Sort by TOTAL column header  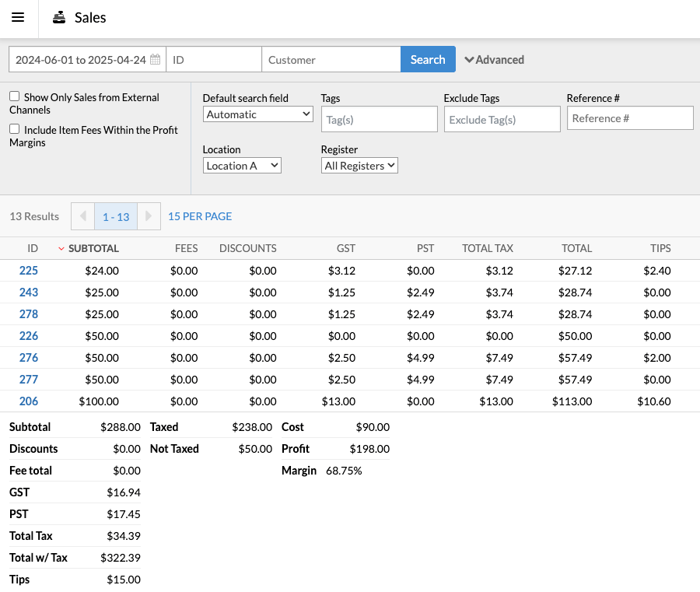pyautogui.click(x=577, y=248)
